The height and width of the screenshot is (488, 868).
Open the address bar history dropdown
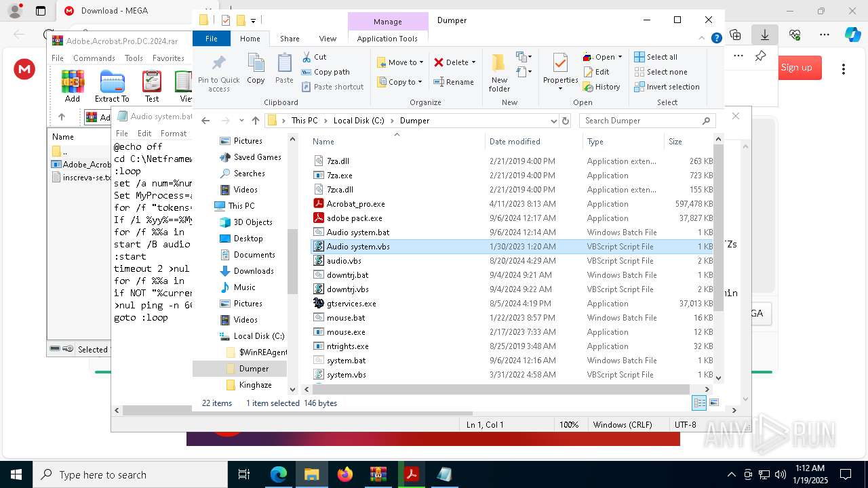point(553,121)
